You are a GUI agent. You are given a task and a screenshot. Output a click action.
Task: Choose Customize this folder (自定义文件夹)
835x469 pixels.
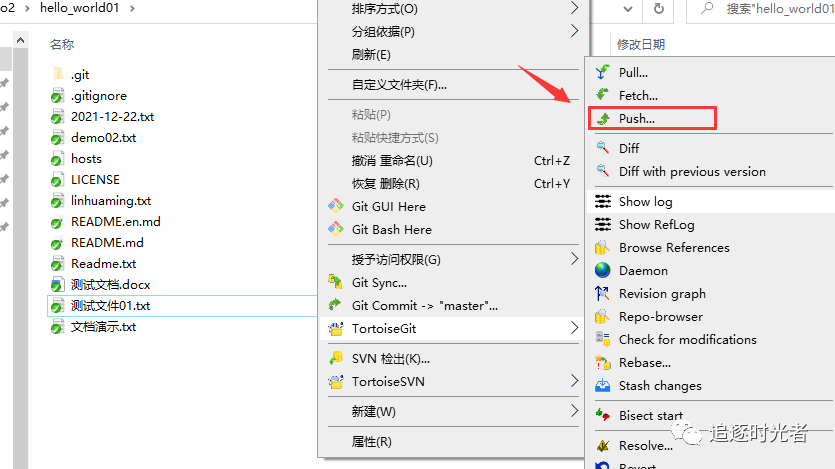click(399, 85)
